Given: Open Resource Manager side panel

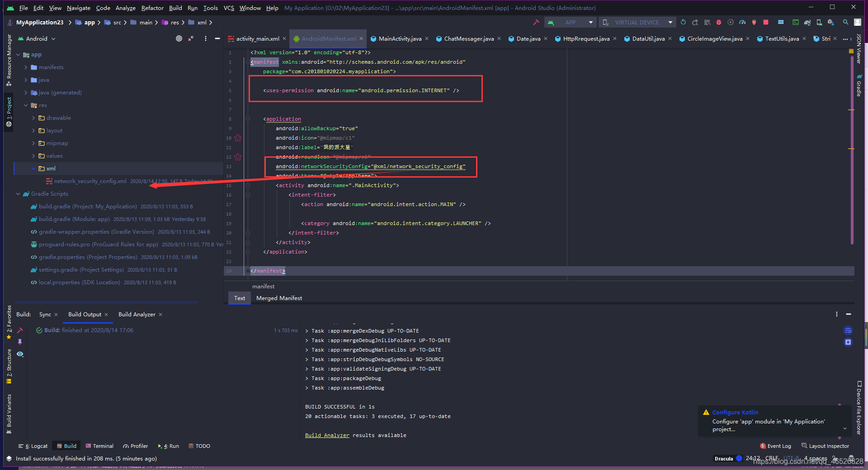Looking at the screenshot, I should pyautogui.click(x=9, y=60).
